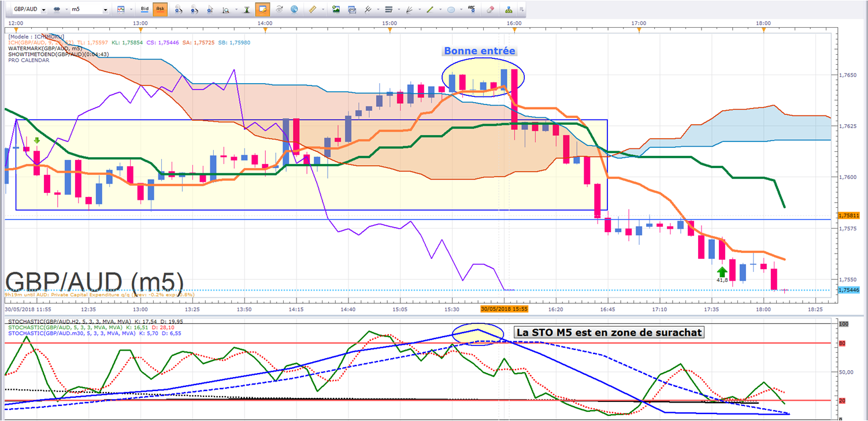Click the chain link chart-linking icon
Viewport: 868px width, 421px height.
click(x=57, y=10)
